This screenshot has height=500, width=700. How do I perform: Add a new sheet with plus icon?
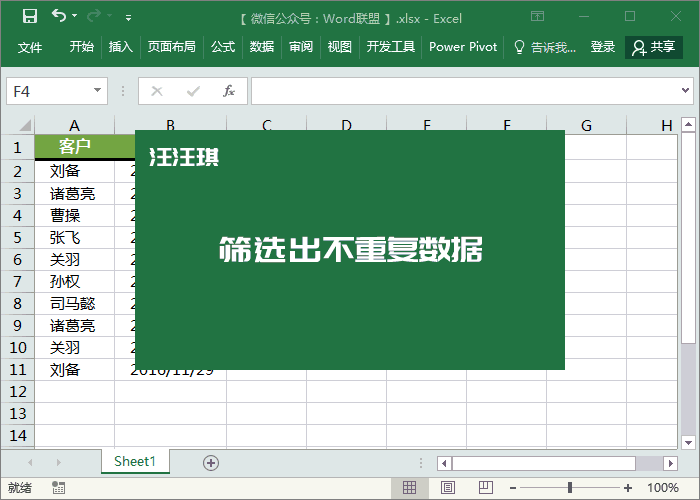[211, 463]
